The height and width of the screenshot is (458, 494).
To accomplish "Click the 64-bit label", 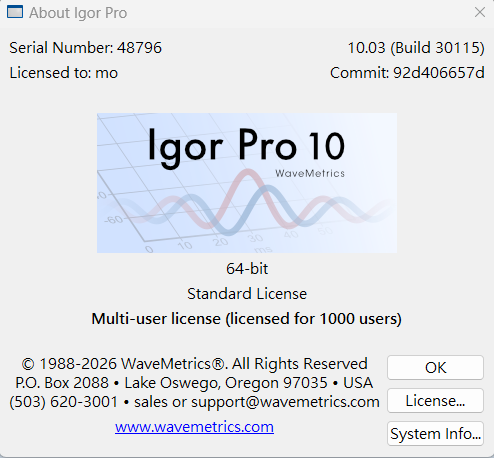I will [x=247, y=269].
